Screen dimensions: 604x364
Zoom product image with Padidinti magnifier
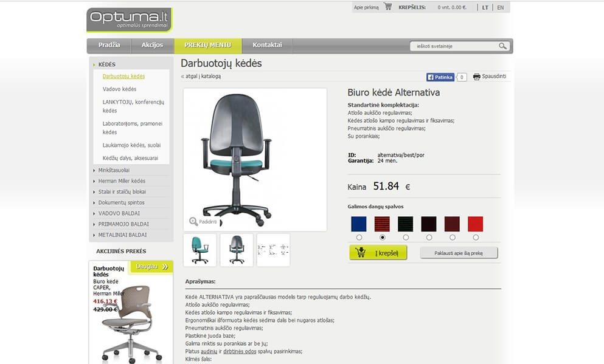tap(193, 221)
